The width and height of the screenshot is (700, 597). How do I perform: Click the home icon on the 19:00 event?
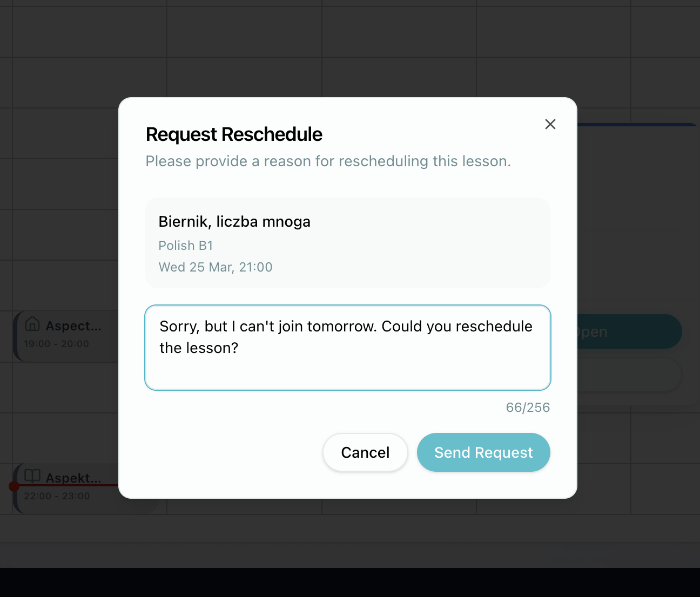coord(32,324)
